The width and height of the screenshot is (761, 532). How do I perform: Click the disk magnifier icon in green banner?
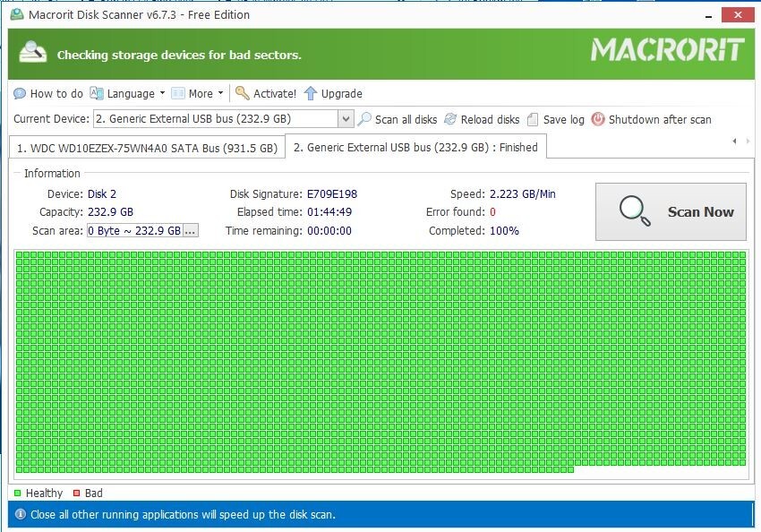(x=32, y=53)
